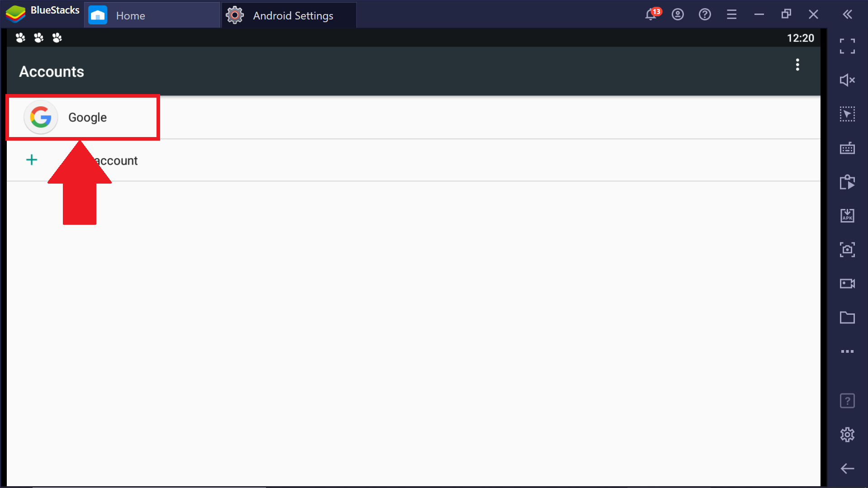Start screen recording with video icon
The image size is (868, 488).
847,284
